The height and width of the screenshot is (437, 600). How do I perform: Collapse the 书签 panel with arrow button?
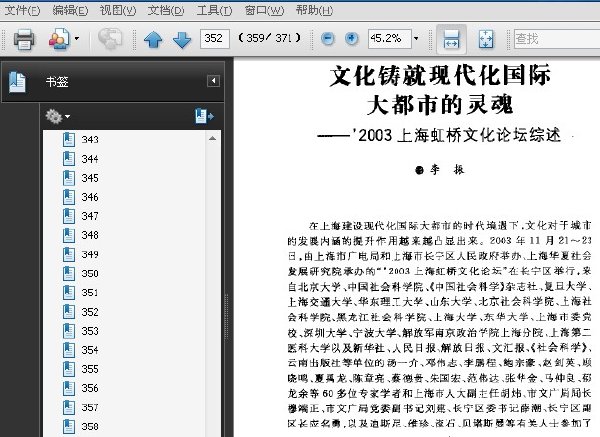click(214, 81)
